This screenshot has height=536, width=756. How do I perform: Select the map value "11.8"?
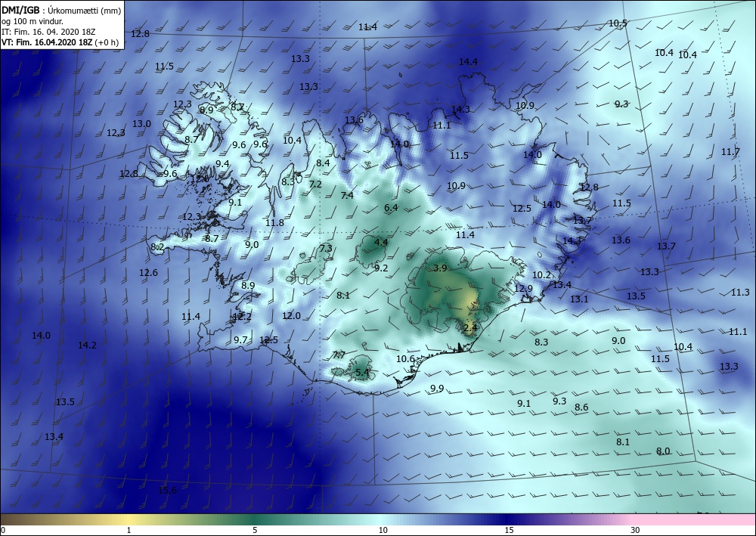click(275, 223)
